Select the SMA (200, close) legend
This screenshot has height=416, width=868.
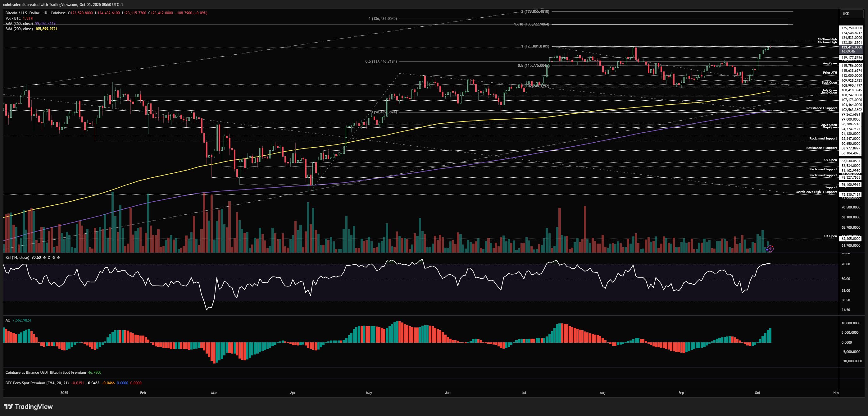(19, 29)
